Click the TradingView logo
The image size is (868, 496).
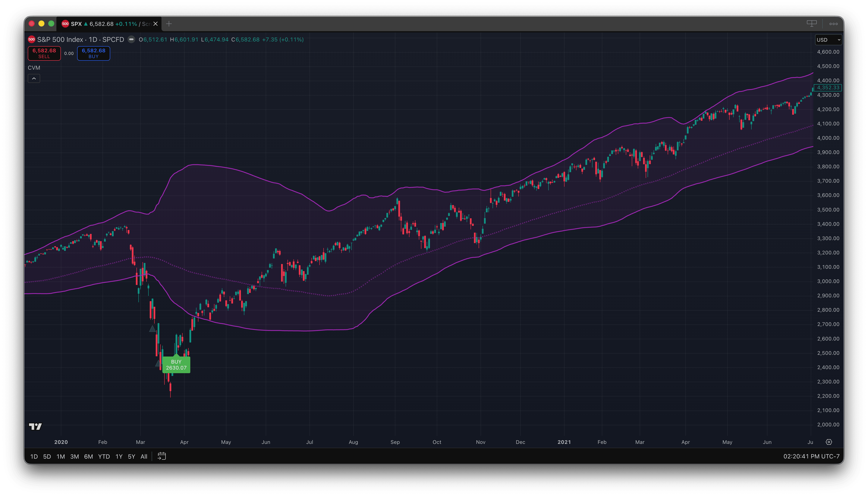35,427
